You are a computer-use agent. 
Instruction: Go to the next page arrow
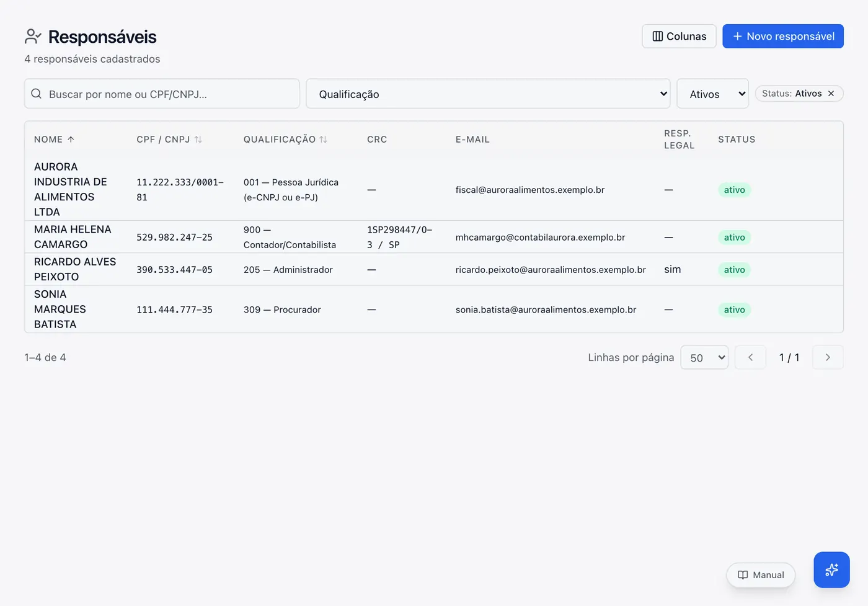[x=828, y=357]
